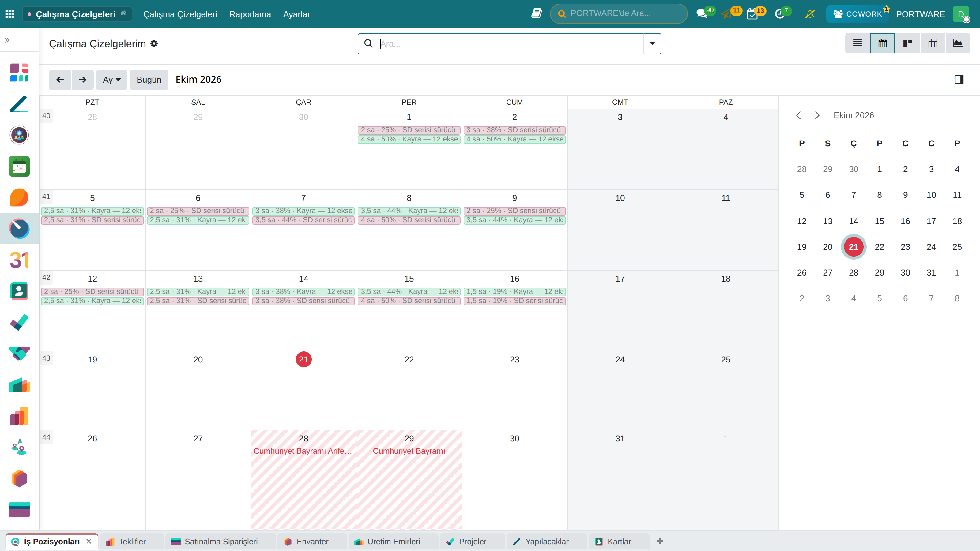This screenshot has height=551, width=980.
Task: Switch to Satınalma Siparişleri tab
Action: point(221,542)
